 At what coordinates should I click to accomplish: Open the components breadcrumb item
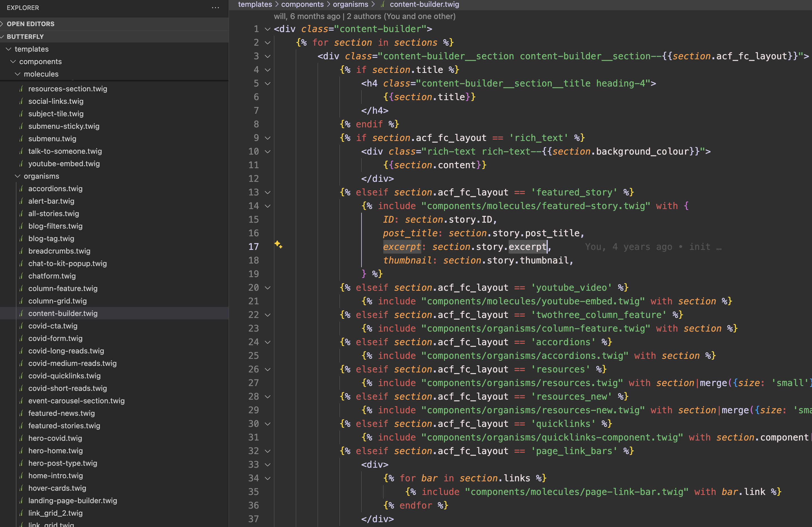[302, 5]
